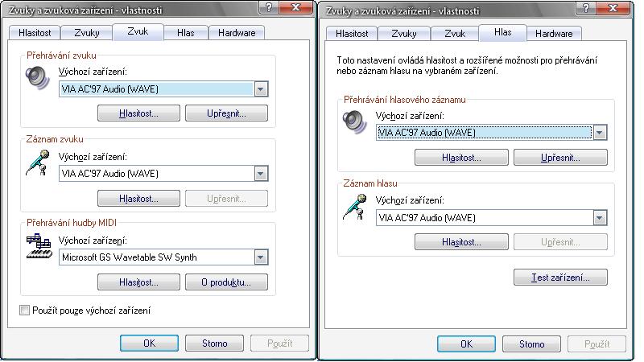
Task: Click the Test zařízení button
Action: coord(560,278)
